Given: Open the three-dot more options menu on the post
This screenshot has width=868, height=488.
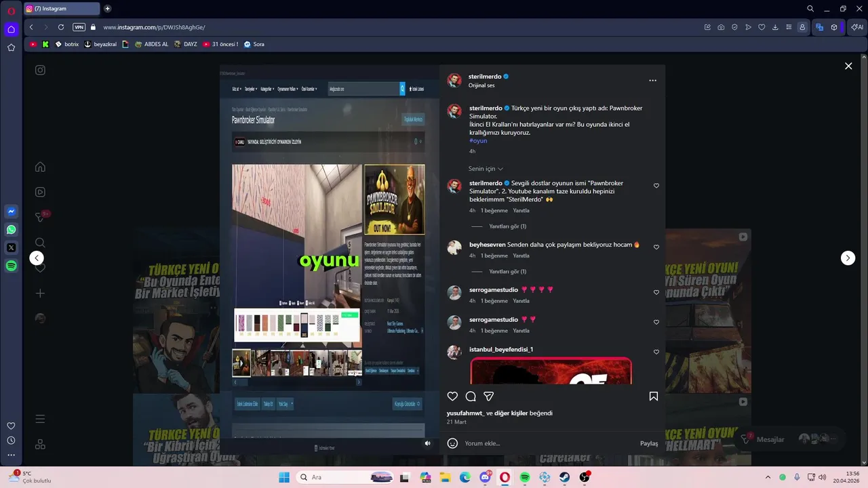Looking at the screenshot, I should coord(652,80).
